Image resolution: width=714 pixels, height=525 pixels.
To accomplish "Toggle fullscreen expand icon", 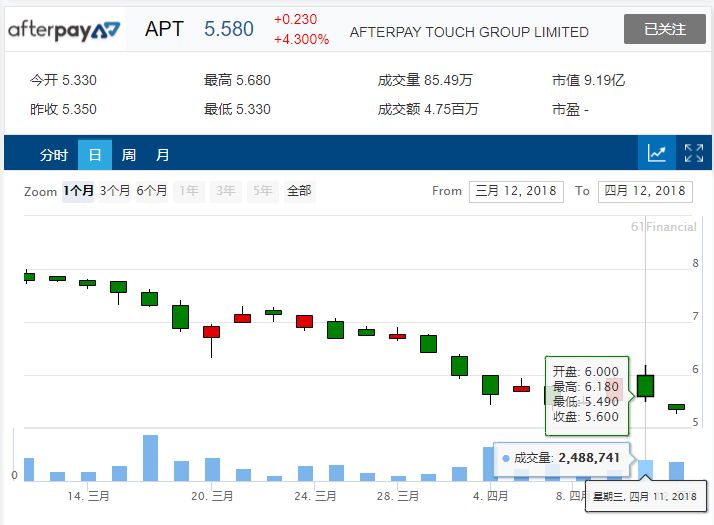I will point(694,153).
